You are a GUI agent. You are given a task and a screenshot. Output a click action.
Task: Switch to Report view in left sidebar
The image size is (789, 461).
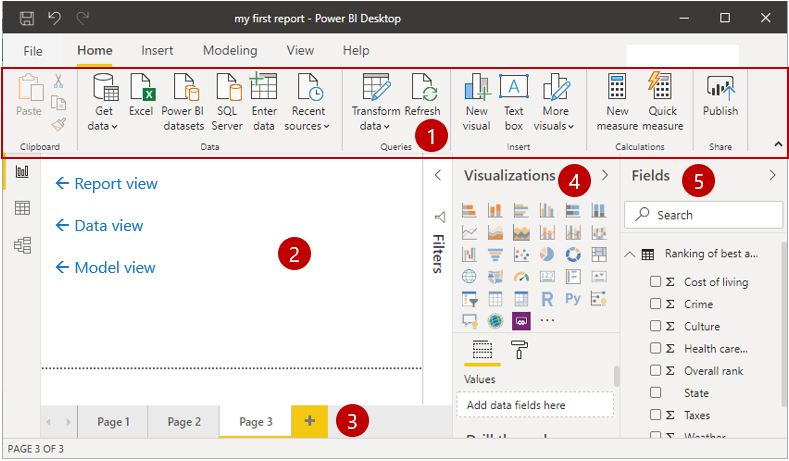[22, 172]
